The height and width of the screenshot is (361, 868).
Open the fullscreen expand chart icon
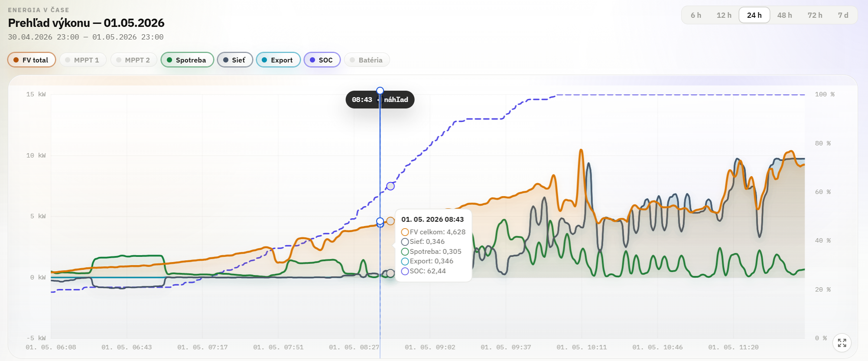click(x=842, y=343)
